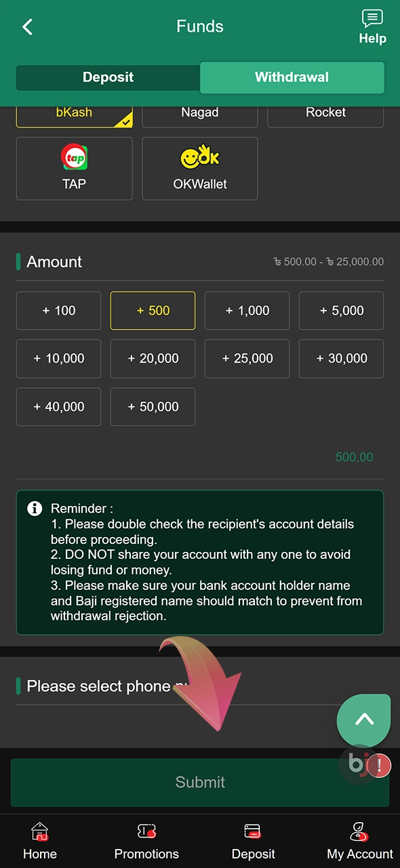The width and height of the screenshot is (400, 868).
Task: Select bKash as withdrawal method
Action: [x=74, y=112]
